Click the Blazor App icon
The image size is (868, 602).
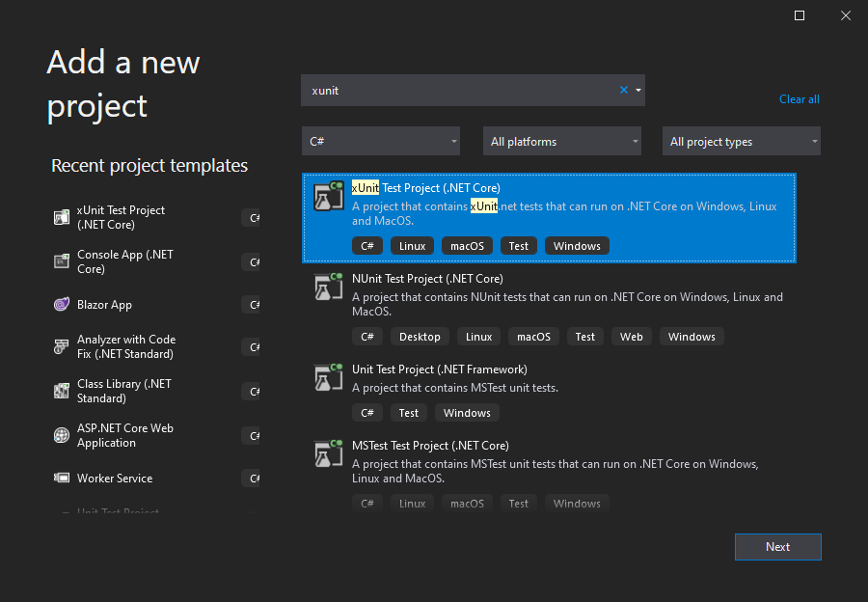tap(61, 305)
